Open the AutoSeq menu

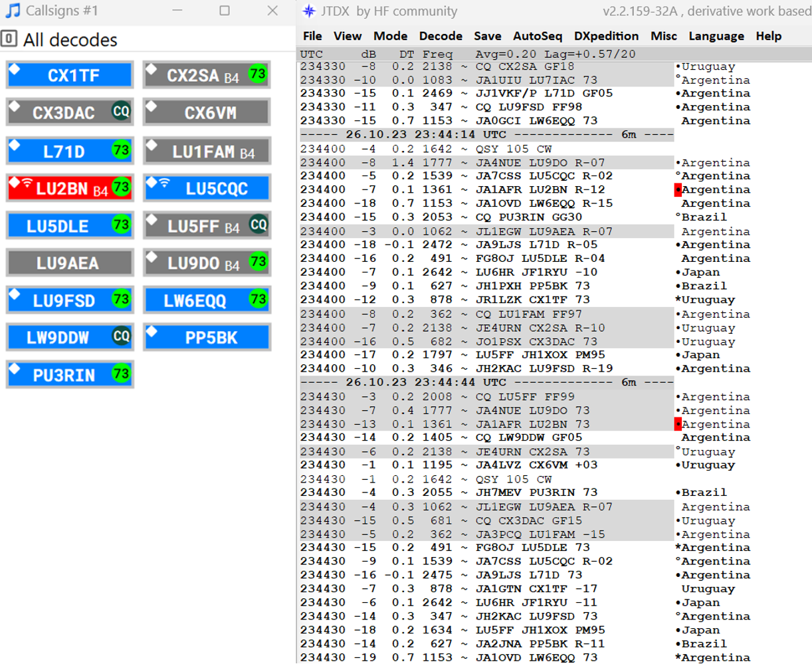[538, 36]
